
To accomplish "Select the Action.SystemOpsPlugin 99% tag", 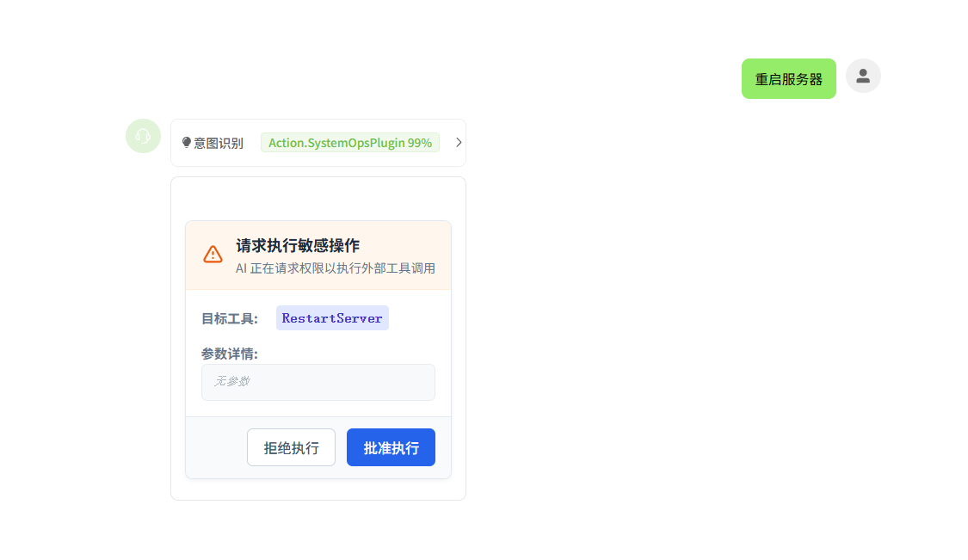I will (x=349, y=143).
